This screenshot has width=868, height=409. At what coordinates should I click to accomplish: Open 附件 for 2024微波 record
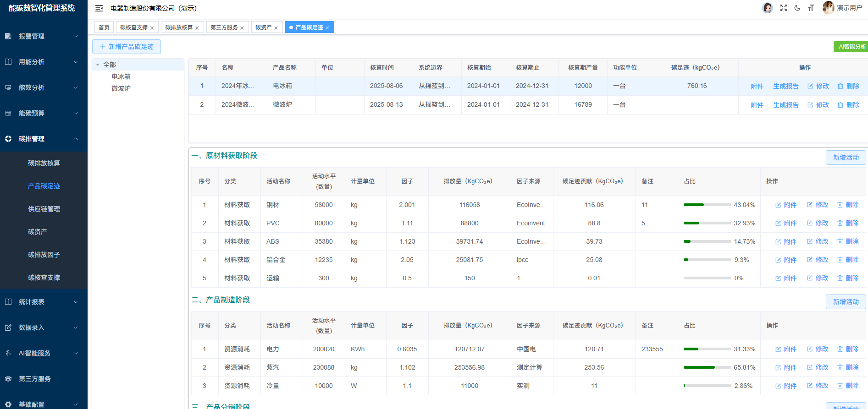coord(757,105)
